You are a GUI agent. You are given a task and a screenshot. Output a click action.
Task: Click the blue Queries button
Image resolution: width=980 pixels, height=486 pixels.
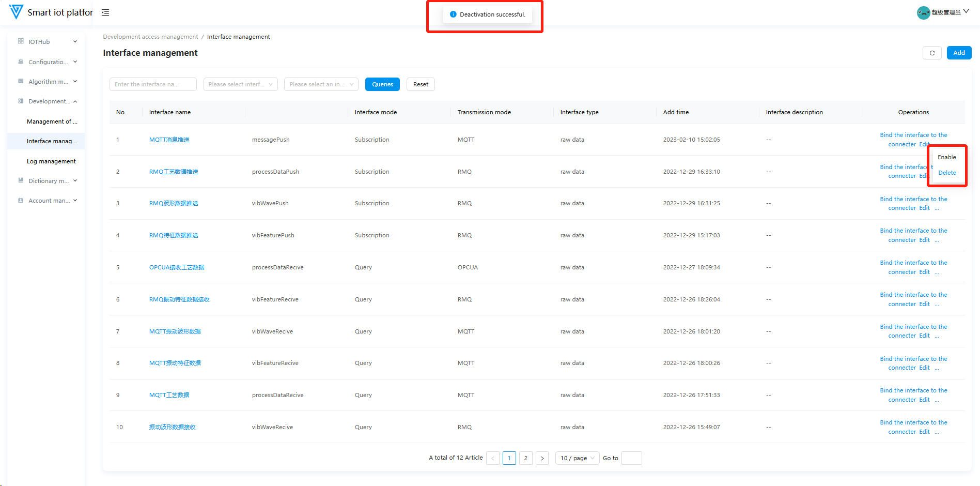pos(382,84)
